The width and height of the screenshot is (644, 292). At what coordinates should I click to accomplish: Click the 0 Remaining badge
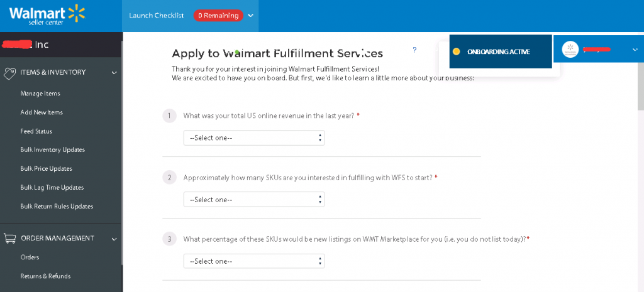pyautogui.click(x=218, y=16)
